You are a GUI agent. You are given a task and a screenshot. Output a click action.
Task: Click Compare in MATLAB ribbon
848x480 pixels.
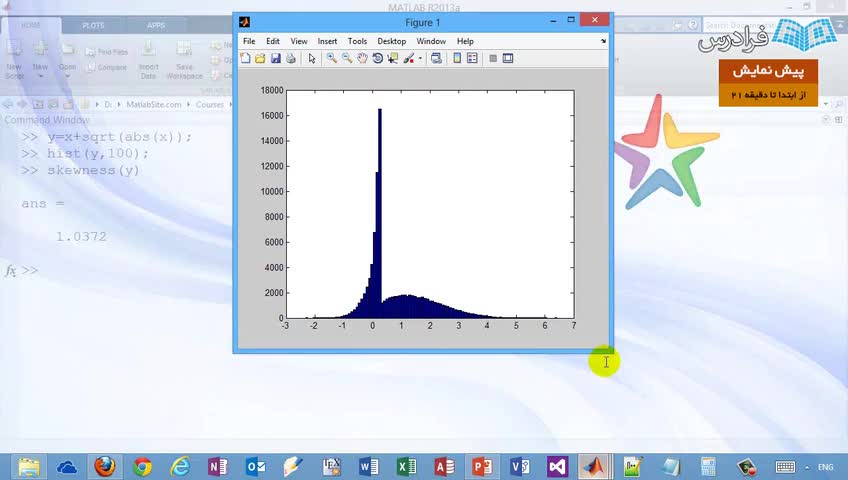(x=107, y=68)
